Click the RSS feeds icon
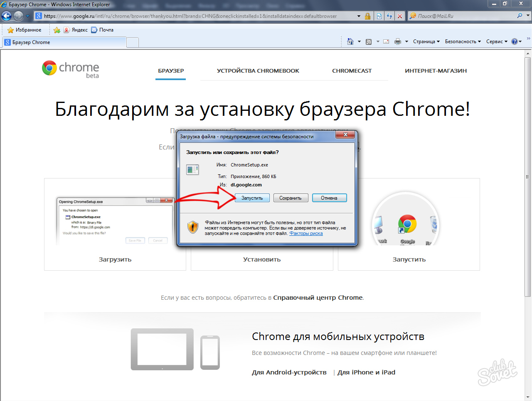The width and height of the screenshot is (532, 401). point(369,42)
